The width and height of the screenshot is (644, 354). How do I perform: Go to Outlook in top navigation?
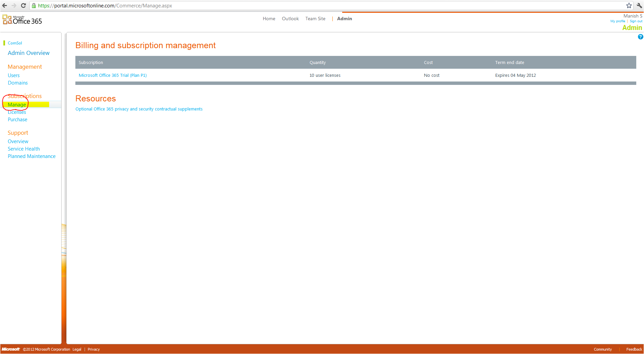[290, 19]
